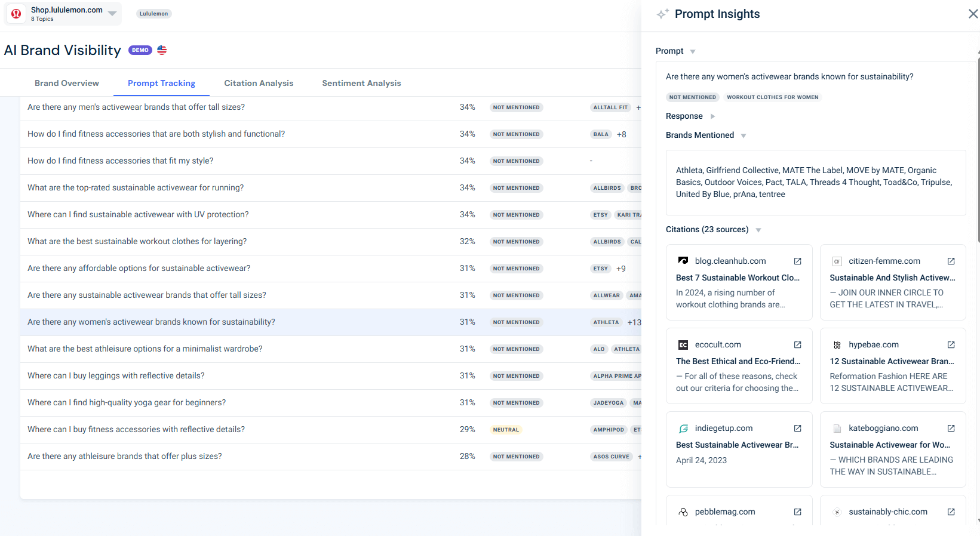Open '12 Sustainable Activewear Bran...' citation title
Viewport: 980px width, 536px height.
coord(892,361)
